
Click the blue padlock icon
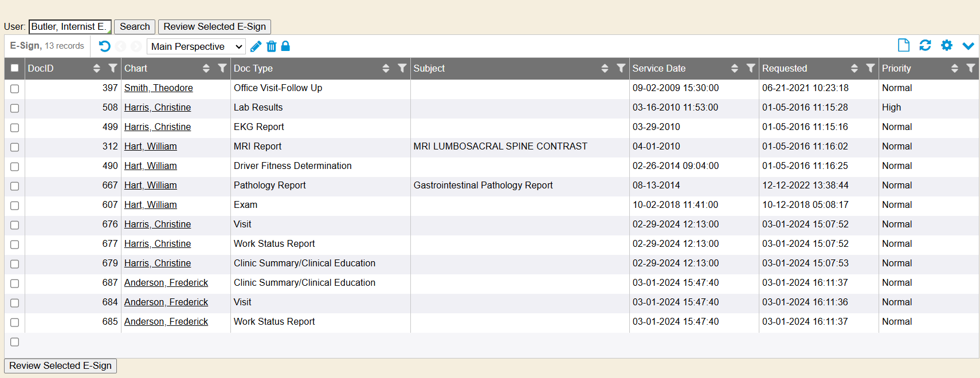point(285,46)
